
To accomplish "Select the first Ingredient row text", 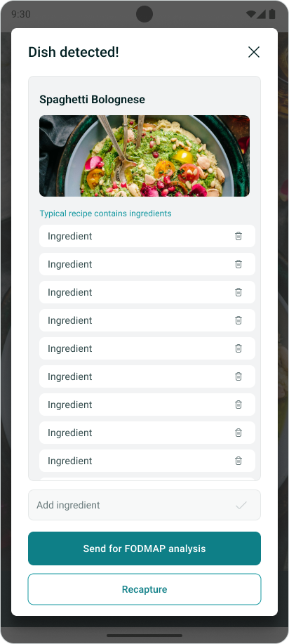I will click(69, 236).
